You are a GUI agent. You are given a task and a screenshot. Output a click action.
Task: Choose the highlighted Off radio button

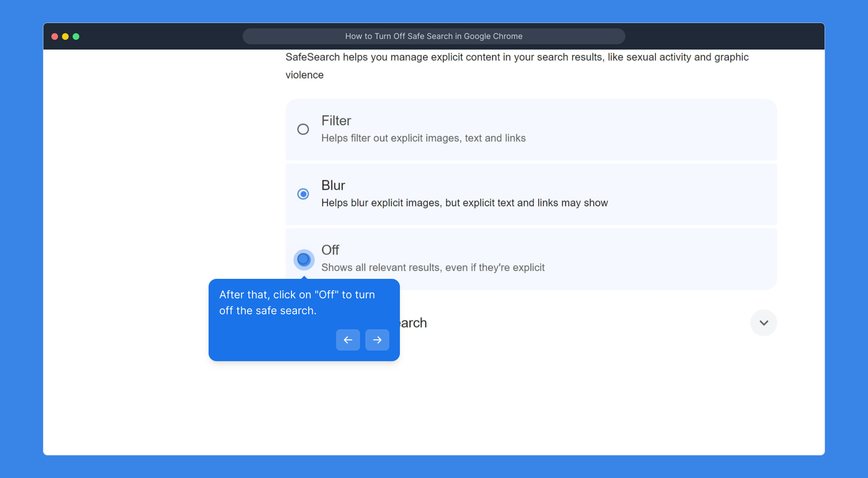point(304,259)
